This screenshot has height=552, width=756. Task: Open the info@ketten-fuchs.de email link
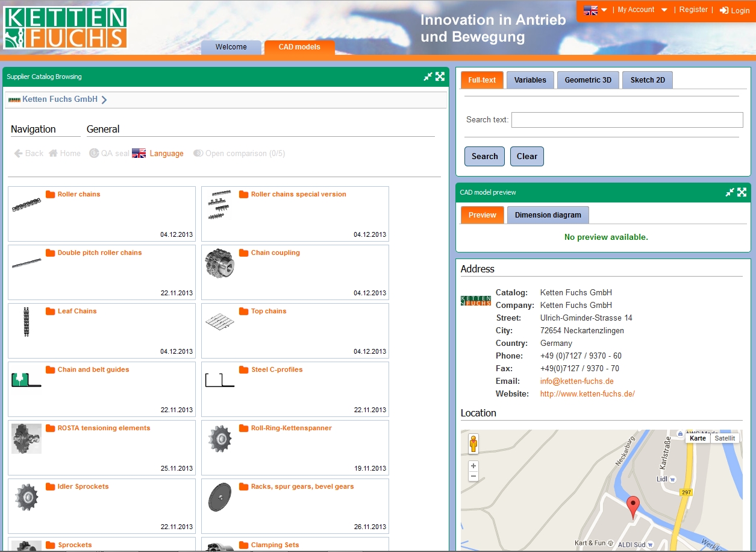coord(576,381)
